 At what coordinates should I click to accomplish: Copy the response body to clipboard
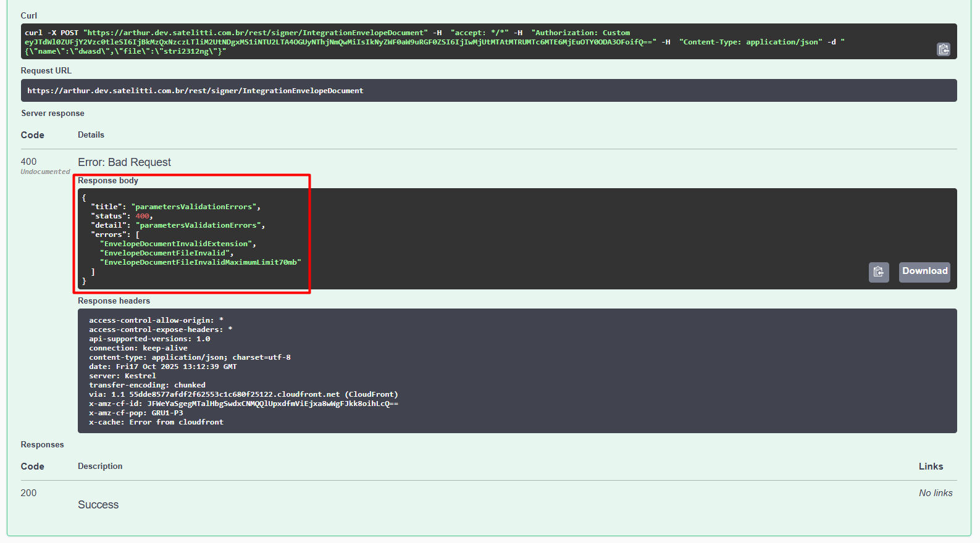[x=878, y=272]
